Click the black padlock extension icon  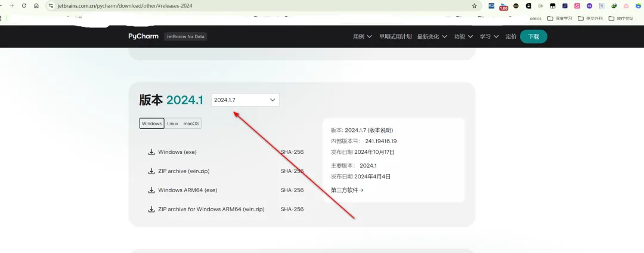pos(528,6)
